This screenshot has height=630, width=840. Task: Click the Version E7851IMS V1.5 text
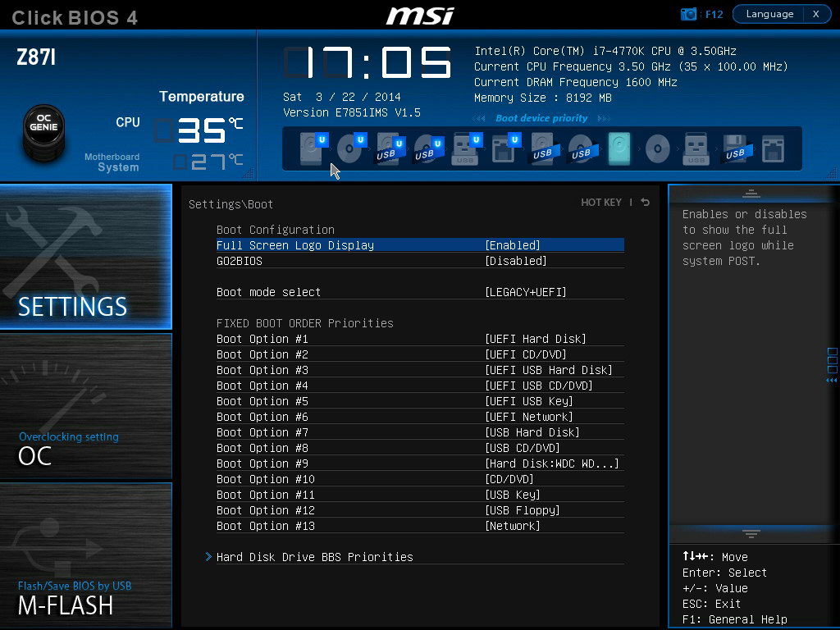(x=351, y=112)
